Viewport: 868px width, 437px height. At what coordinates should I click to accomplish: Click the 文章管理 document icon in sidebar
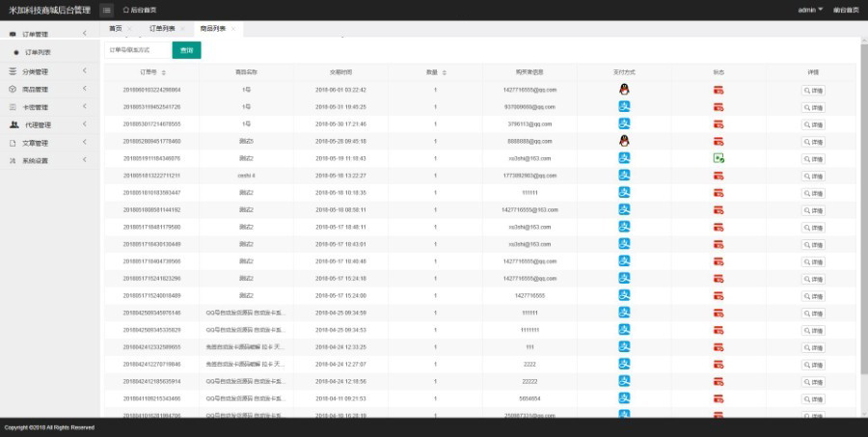point(13,143)
